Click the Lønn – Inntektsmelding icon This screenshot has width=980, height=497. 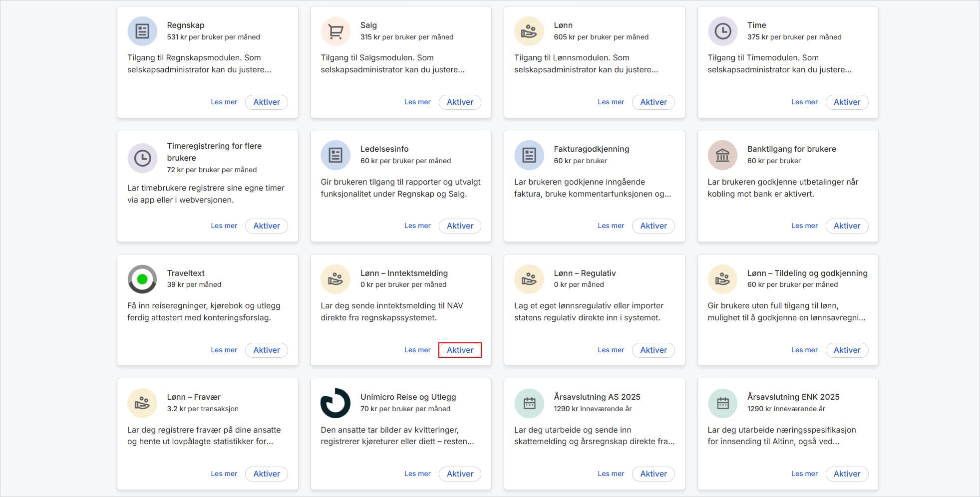pyautogui.click(x=335, y=279)
